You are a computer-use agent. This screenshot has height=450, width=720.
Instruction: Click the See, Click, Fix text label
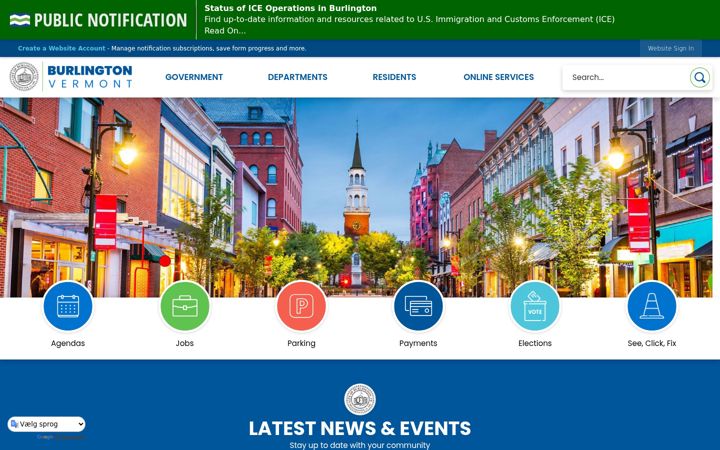(652, 343)
